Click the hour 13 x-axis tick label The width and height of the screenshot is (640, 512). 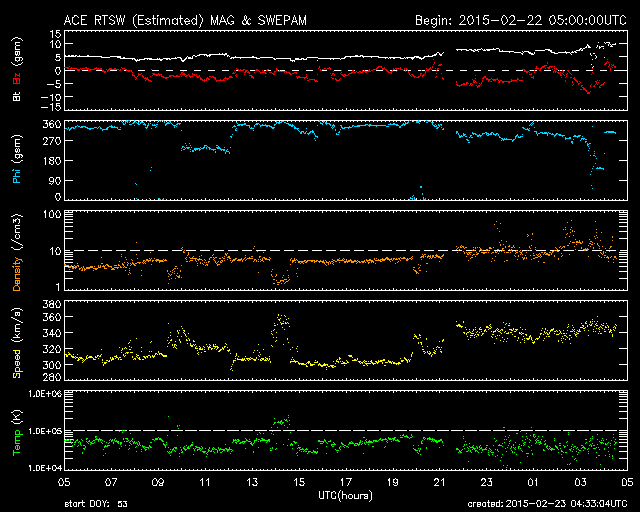tap(251, 482)
